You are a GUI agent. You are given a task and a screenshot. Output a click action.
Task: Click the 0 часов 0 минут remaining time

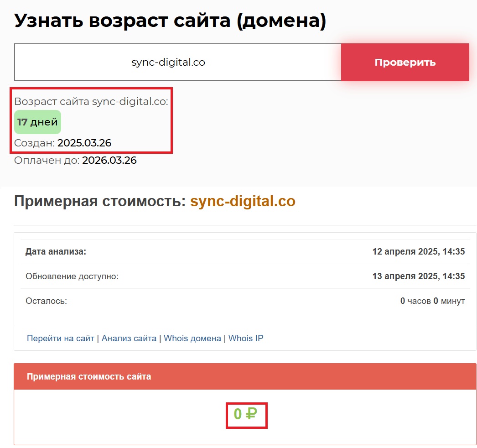click(432, 301)
